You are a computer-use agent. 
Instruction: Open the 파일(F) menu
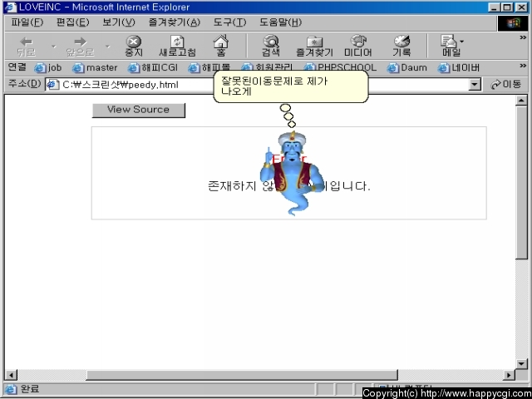[27, 22]
